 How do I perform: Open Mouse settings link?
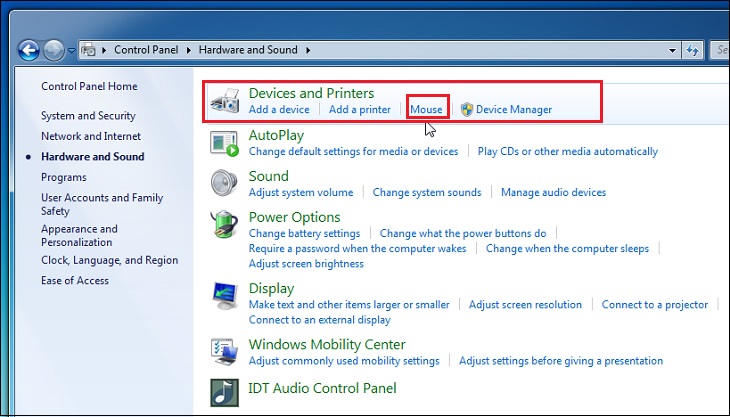tap(426, 109)
